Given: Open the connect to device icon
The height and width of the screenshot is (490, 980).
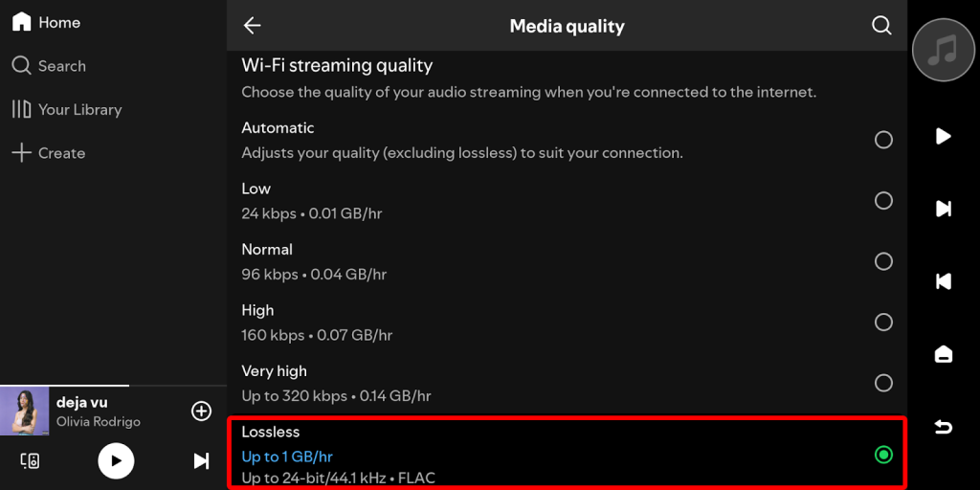Looking at the screenshot, I should tap(31, 461).
